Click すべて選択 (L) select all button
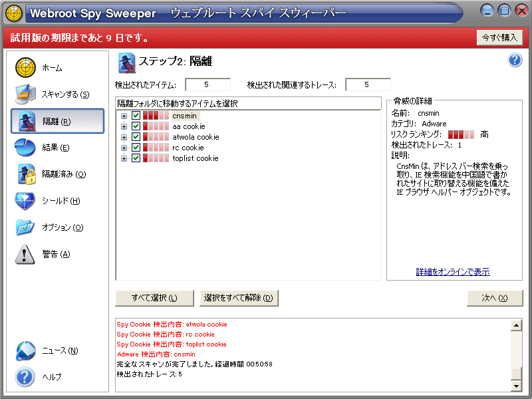Image resolution: width=532 pixels, height=399 pixels. coord(155,298)
